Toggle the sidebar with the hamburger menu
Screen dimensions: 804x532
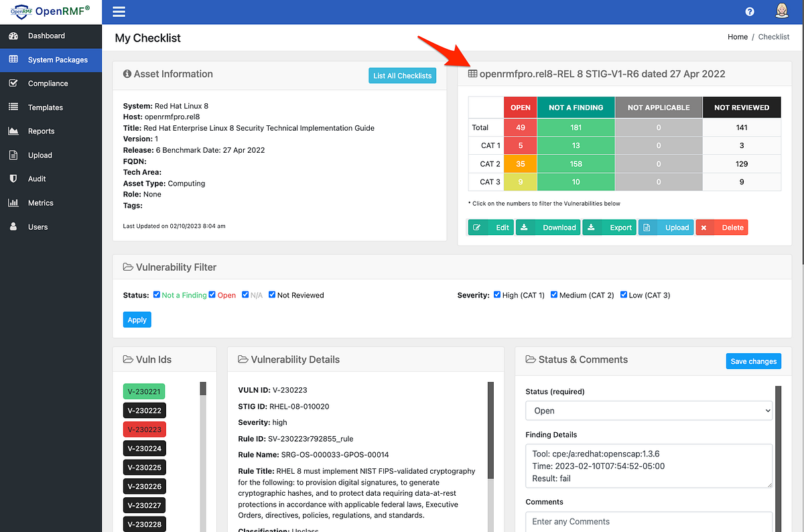[x=119, y=11]
